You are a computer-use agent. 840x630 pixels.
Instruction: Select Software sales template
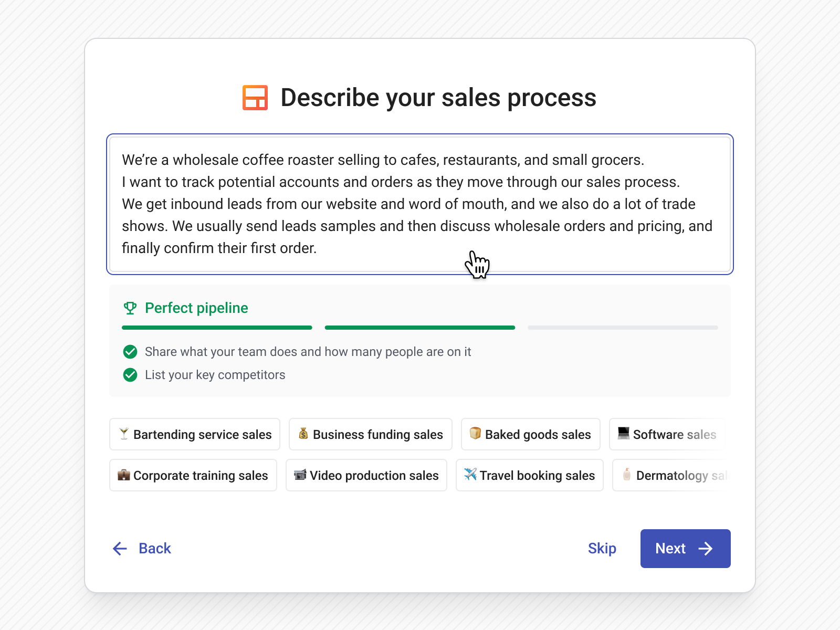[x=667, y=434]
